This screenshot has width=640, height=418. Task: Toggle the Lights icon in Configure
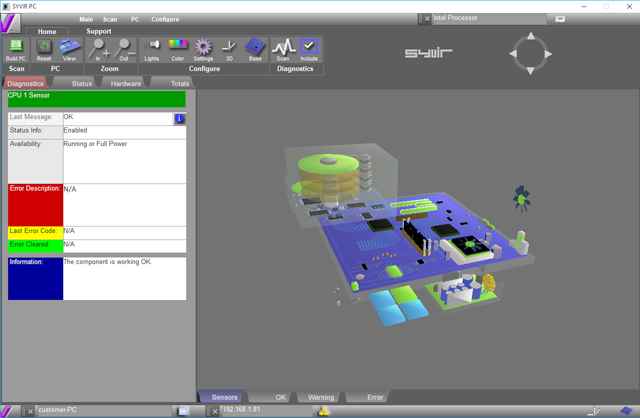152,48
